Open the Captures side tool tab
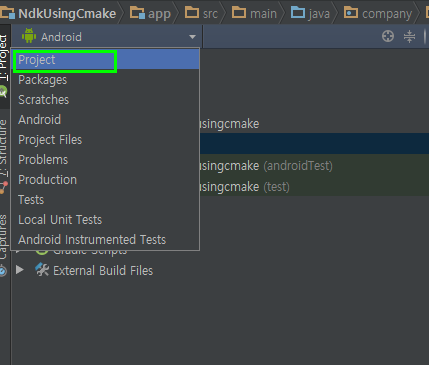Viewport: 429px width, 365px height. [4, 237]
